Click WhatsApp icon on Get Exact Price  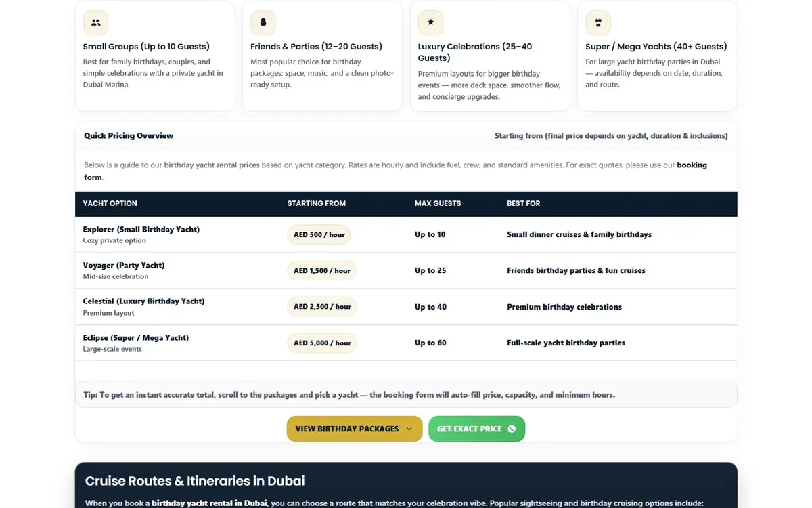[x=512, y=429]
